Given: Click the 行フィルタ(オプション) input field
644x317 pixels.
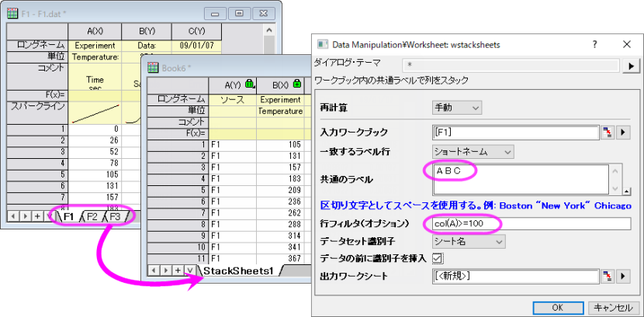Looking at the screenshot, I should pyautogui.click(x=531, y=224).
